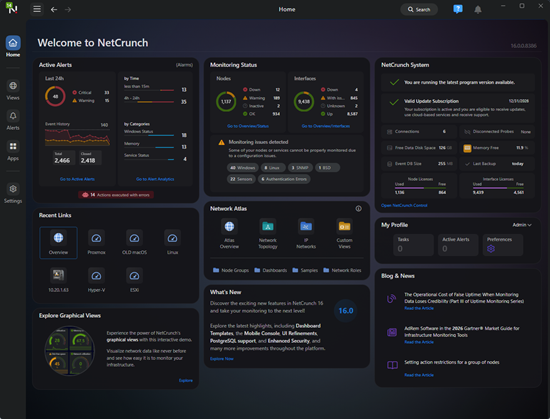Go forward with the right arrow
Image resolution: width=550 pixels, height=419 pixels.
click(x=68, y=9)
